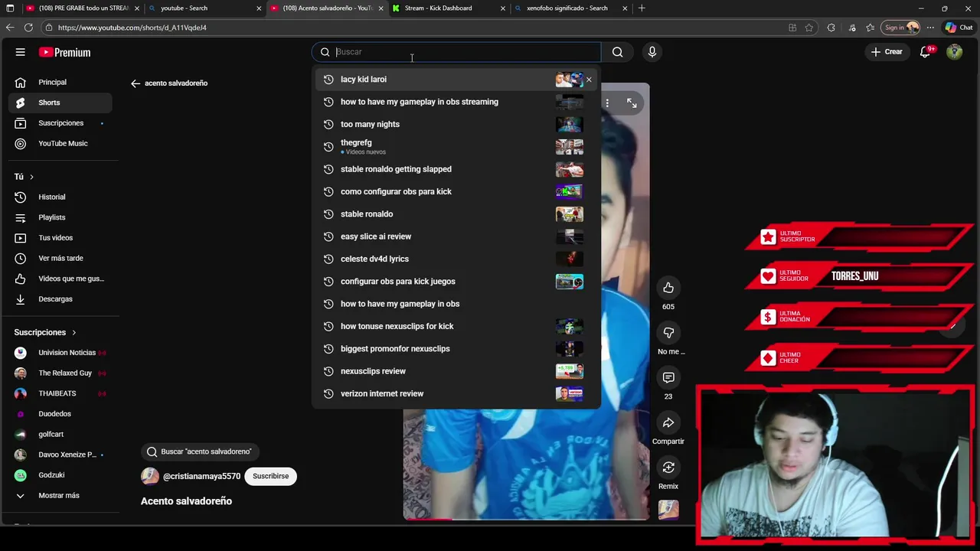Screen dimensions: 980x551
Task: Reload the page
Action: click(28, 28)
